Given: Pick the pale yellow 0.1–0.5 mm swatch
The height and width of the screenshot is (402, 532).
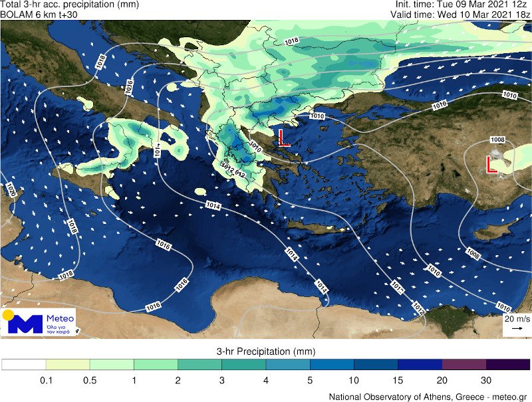Looking at the screenshot, I should click(x=67, y=364).
